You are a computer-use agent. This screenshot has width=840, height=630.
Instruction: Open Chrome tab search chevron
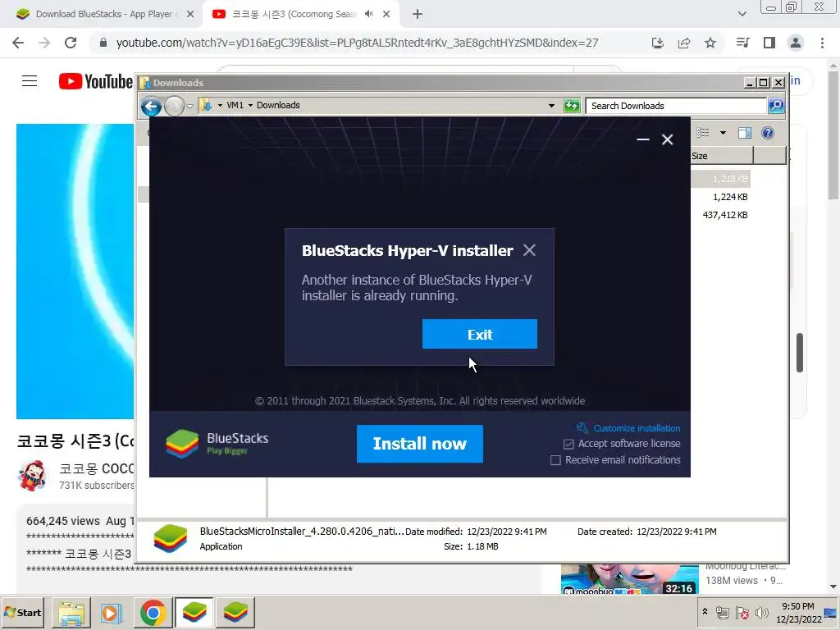[x=742, y=14]
